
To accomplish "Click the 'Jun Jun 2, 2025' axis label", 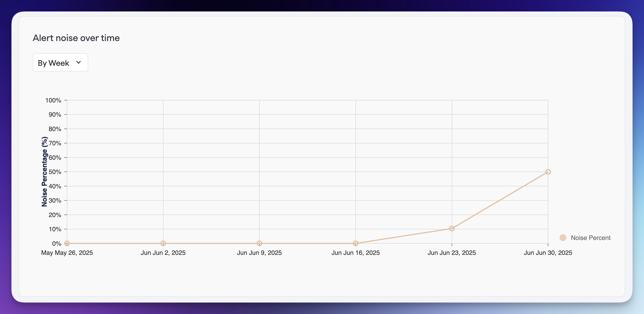I will coord(163,253).
